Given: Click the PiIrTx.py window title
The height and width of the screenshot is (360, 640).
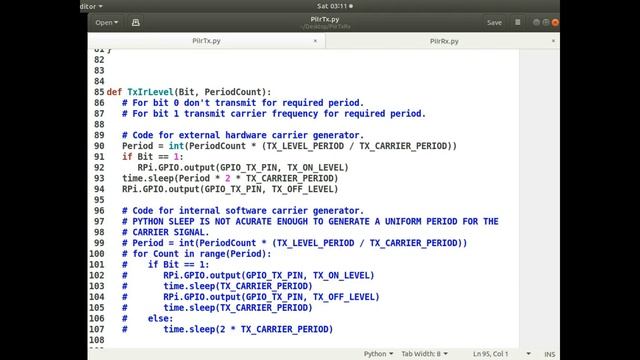Looking at the screenshot, I should (325, 19).
